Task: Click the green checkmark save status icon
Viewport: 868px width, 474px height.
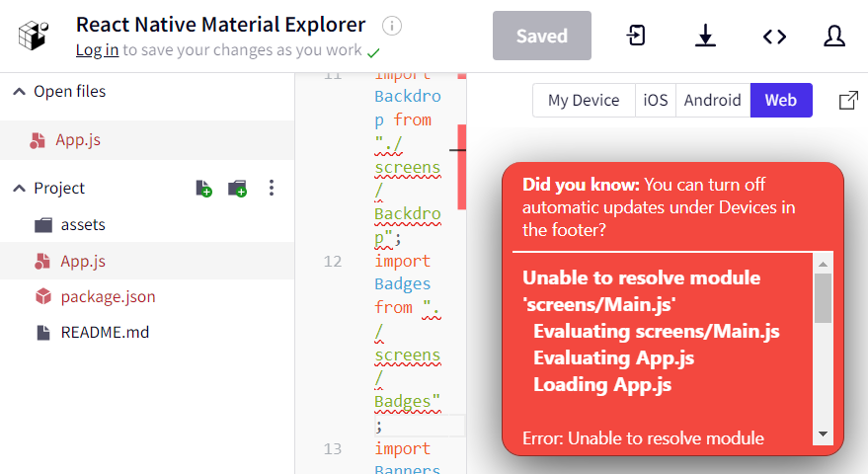Action: [x=373, y=53]
